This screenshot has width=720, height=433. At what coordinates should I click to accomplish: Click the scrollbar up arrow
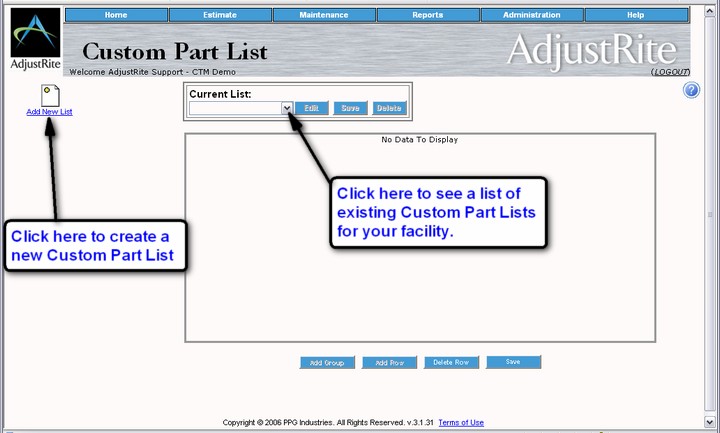click(x=709, y=10)
